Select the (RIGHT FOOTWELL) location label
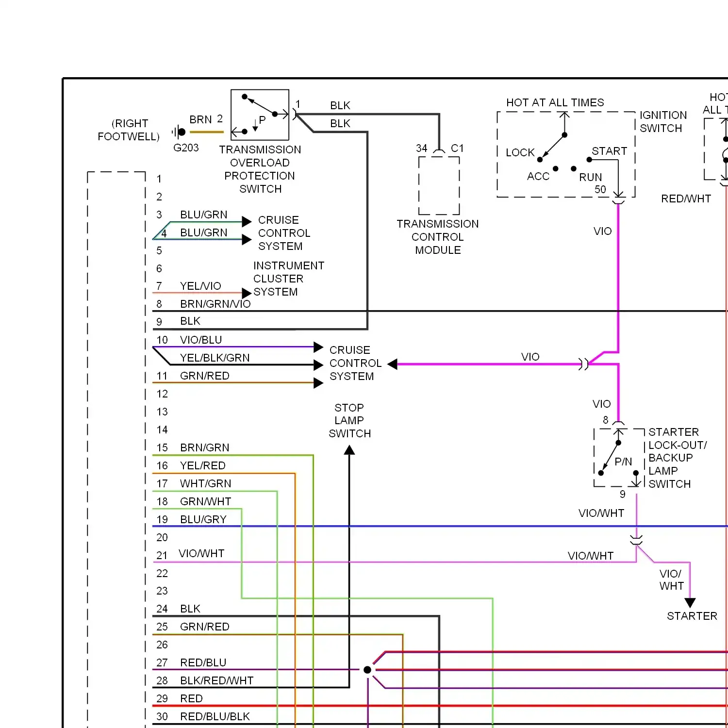The image size is (728, 728). point(129,130)
